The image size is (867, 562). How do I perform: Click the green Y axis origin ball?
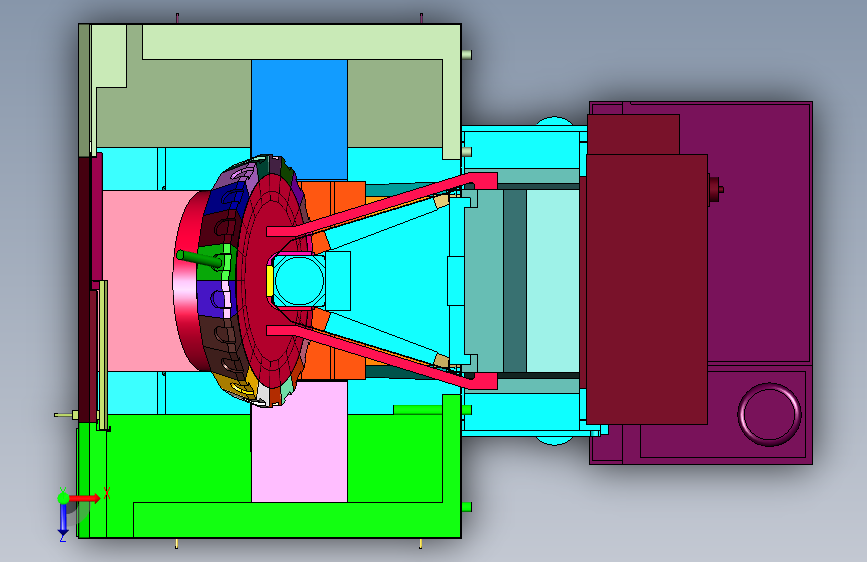click(x=63, y=498)
